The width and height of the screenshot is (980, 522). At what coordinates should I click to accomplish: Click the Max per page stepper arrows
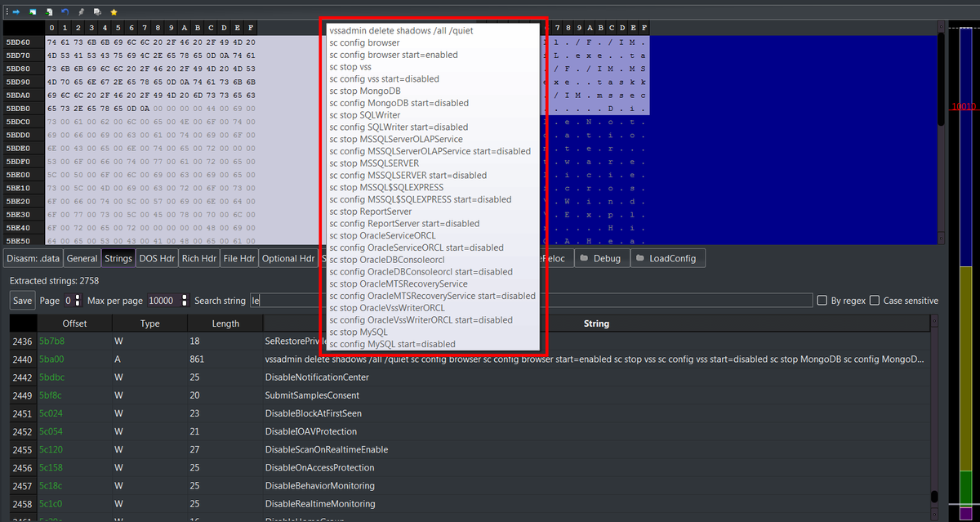click(185, 301)
